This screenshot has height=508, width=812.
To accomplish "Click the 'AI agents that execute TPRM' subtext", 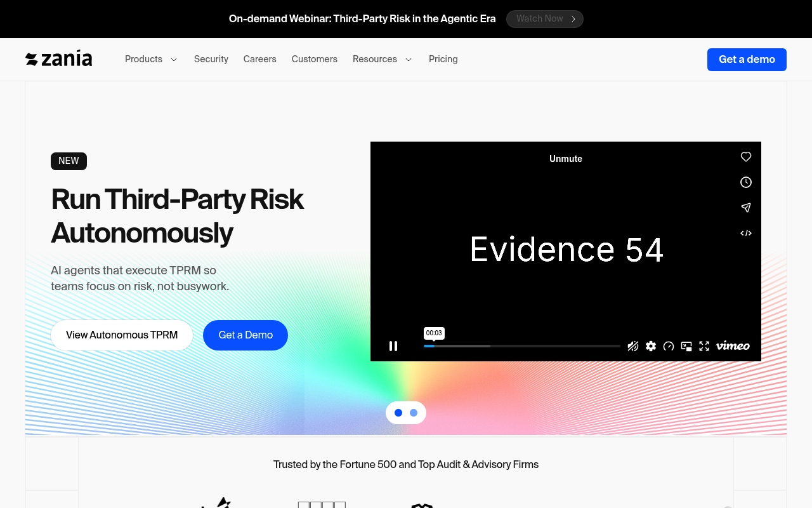I will click(x=140, y=279).
